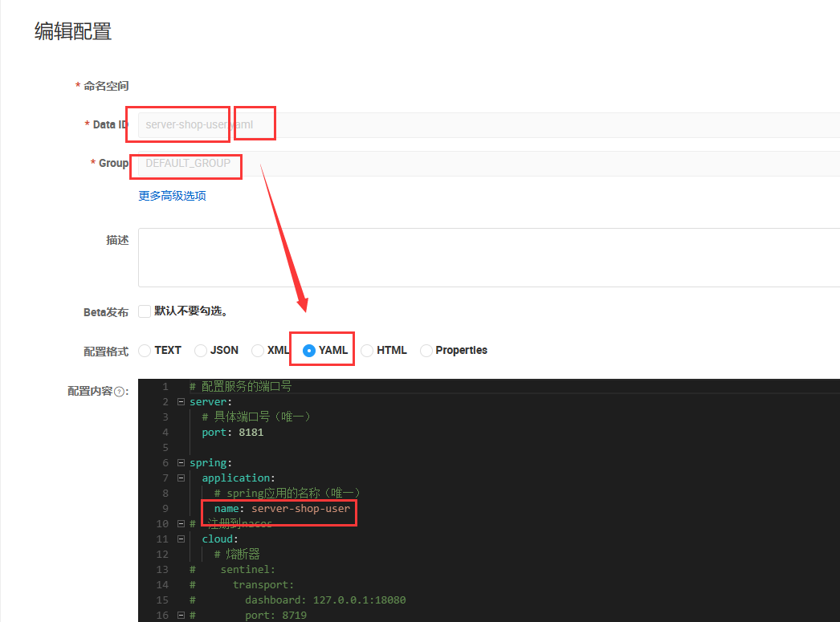Screen dimensions: 840x622
Task: Select the Properties format radio button
Action: click(426, 351)
